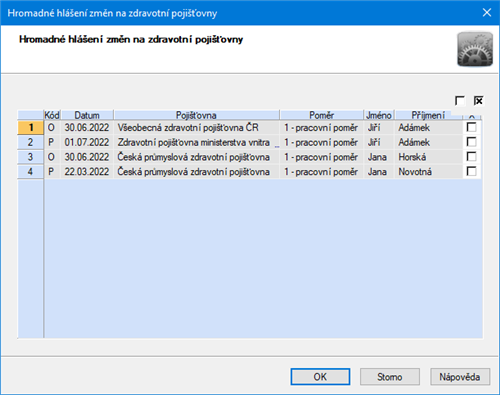500x395 pixels.
Task: Select row number 1 header
Action: (30, 127)
